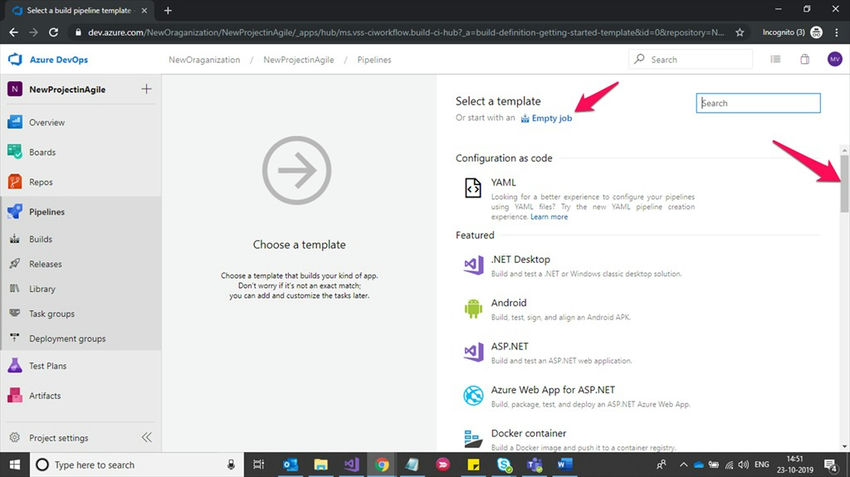The height and width of the screenshot is (477, 850).
Task: Collapse the sidebar with double chevron
Action: tap(146, 437)
